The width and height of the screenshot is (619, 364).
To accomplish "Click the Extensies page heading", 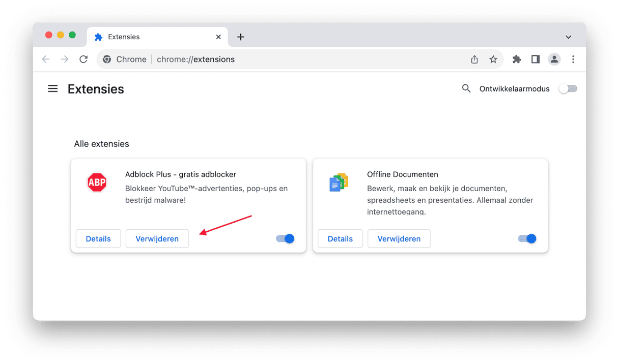I will pyautogui.click(x=96, y=89).
